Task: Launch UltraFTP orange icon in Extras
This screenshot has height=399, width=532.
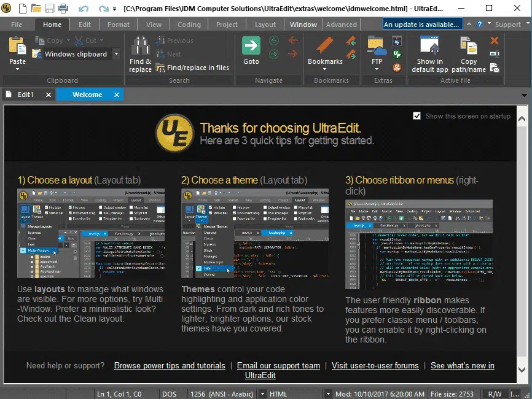Action: [397, 68]
